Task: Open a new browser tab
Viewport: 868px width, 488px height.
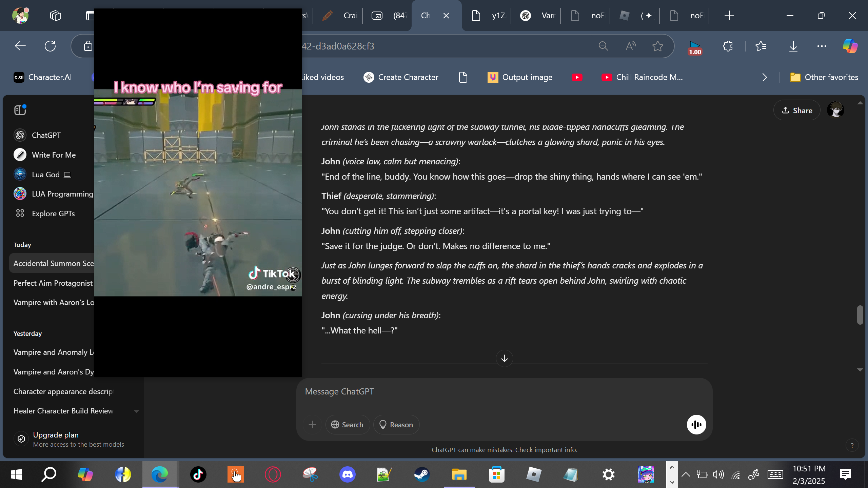Action: pos(729,16)
